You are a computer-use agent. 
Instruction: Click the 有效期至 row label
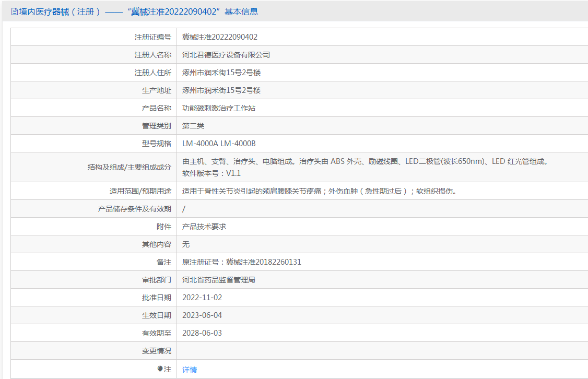click(x=156, y=333)
